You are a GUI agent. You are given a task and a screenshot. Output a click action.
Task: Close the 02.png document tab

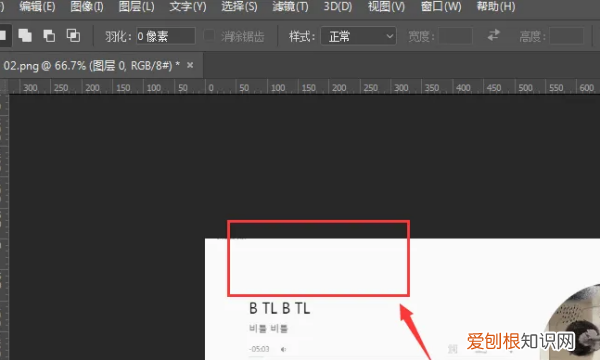coord(190,65)
